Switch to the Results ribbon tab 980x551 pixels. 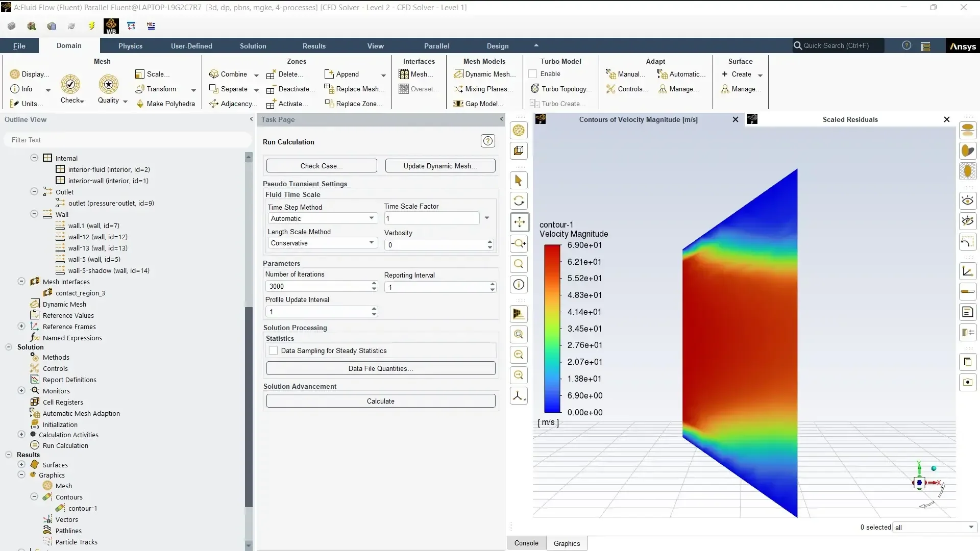coord(314,46)
